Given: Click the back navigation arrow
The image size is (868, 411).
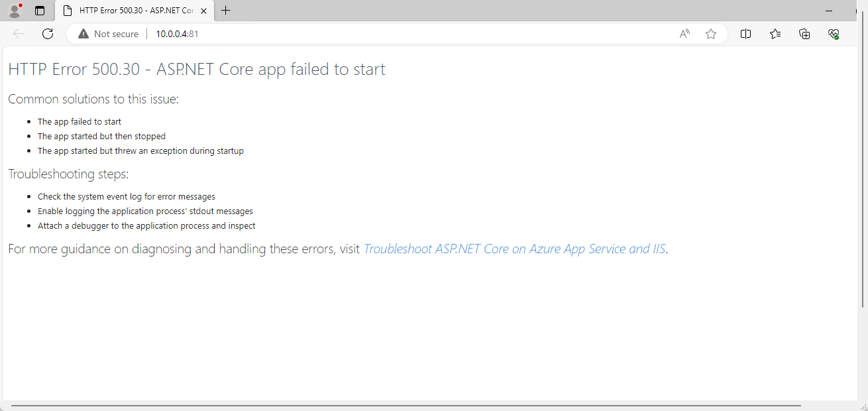Looking at the screenshot, I should pyautogui.click(x=19, y=34).
